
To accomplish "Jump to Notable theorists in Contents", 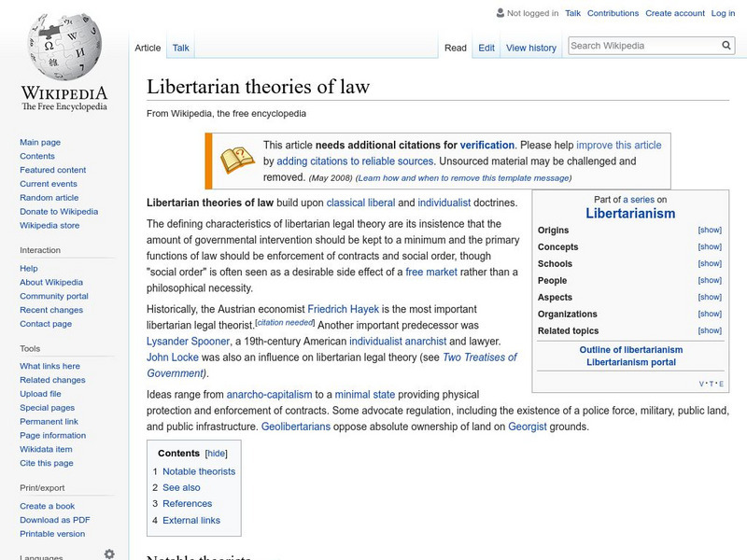I will pos(199,471).
